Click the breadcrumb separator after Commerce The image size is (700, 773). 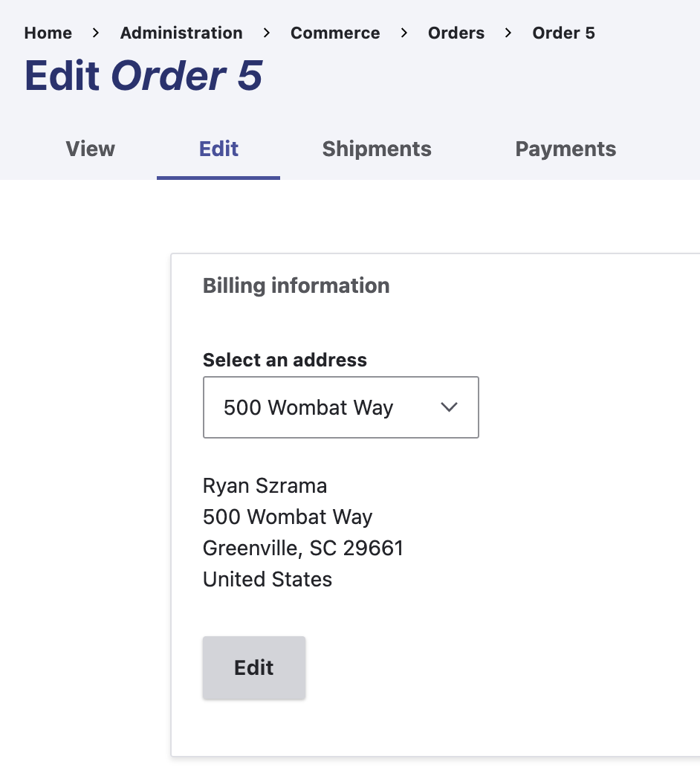point(404,33)
